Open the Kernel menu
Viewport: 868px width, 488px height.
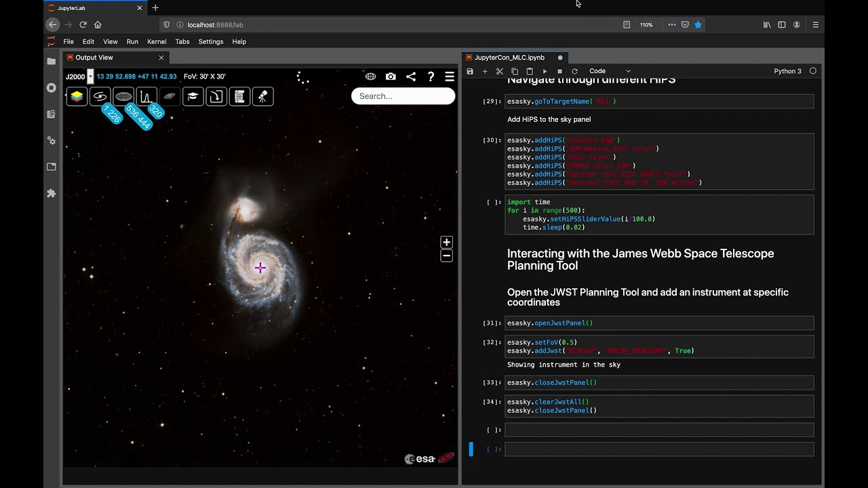157,41
